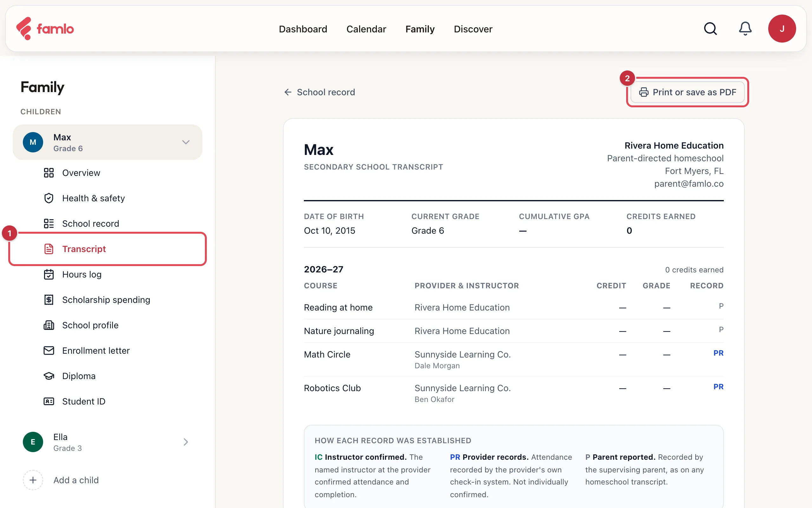Click the back arrow beside School record
Image resolution: width=812 pixels, height=508 pixels.
[288, 92]
